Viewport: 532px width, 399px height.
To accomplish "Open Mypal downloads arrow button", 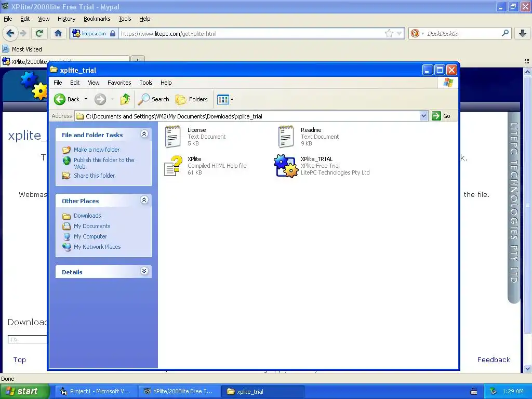I will [523, 33].
